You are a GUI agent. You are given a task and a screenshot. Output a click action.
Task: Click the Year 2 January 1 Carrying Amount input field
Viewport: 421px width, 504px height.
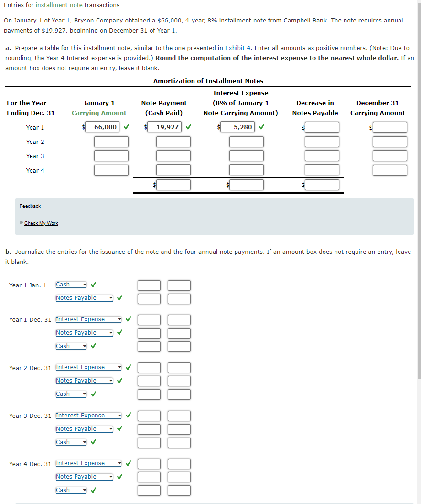coord(111,141)
